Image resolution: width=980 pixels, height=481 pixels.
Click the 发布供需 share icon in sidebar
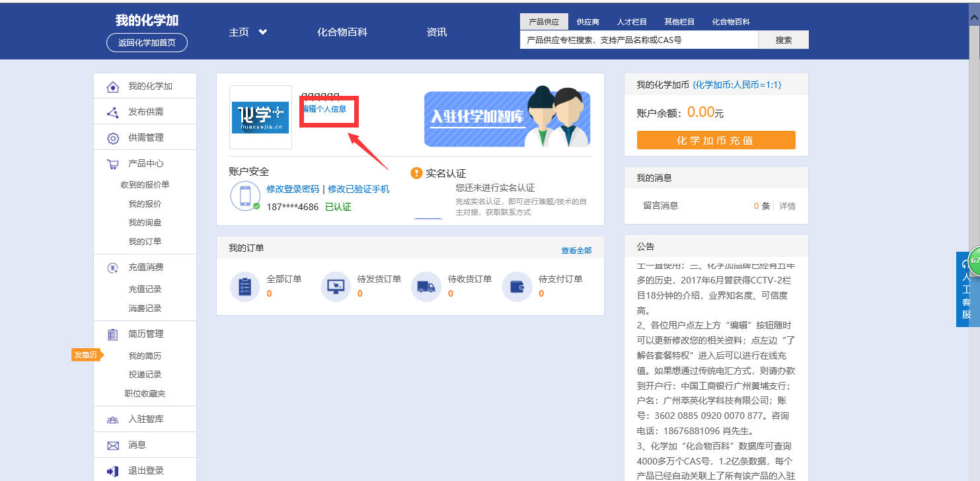(113, 112)
